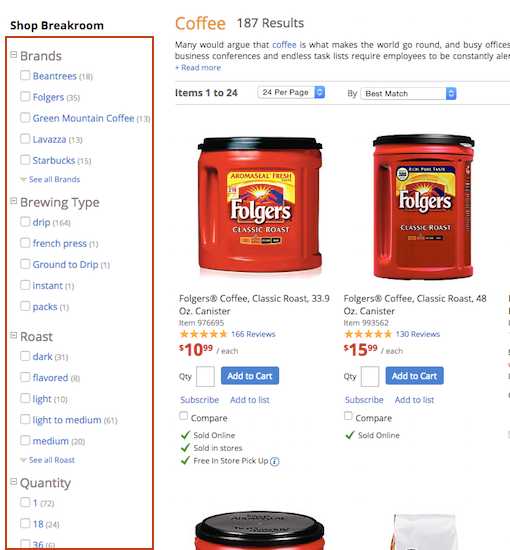Add the $10.99 Folgers canister to cart
This screenshot has width=510, height=550.
pos(250,376)
